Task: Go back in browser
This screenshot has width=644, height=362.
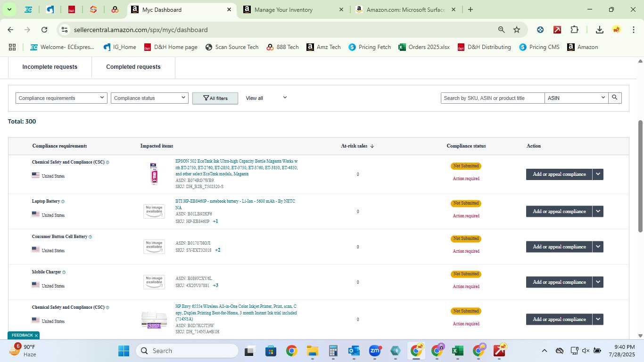Action: click(10, 30)
